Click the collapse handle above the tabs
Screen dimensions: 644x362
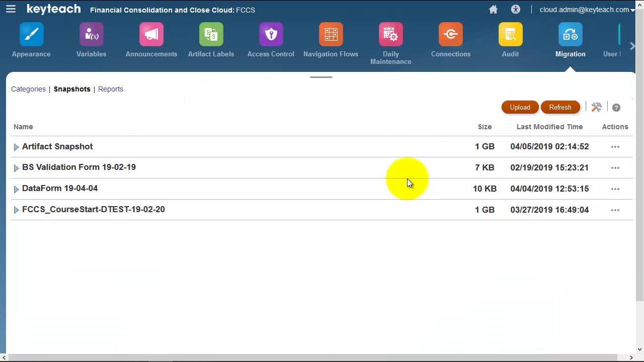321,77
